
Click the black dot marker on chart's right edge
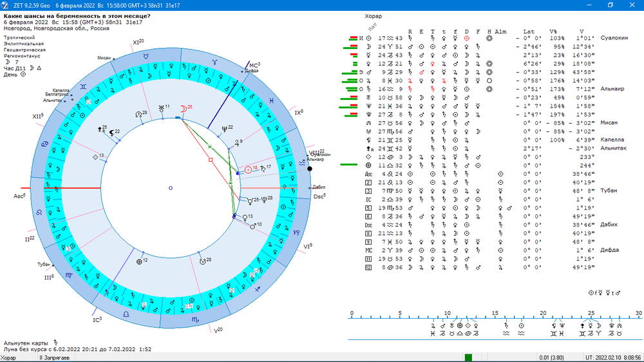click(310, 169)
